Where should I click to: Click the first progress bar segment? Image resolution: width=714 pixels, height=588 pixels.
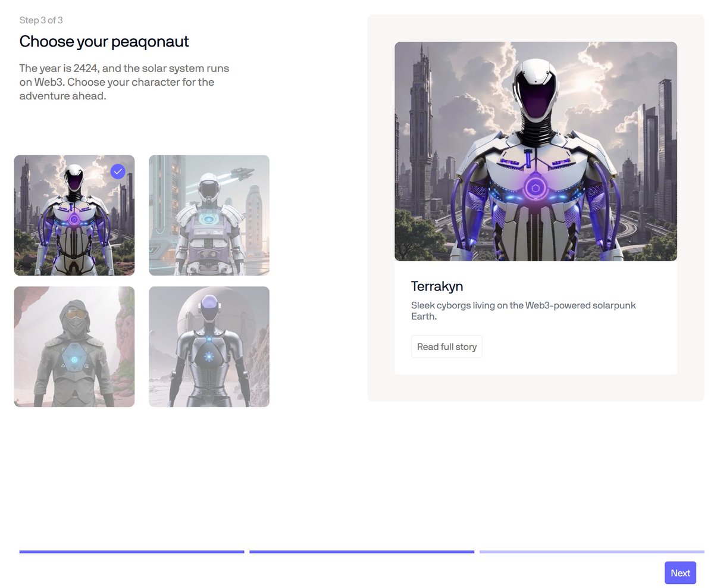pos(131,552)
